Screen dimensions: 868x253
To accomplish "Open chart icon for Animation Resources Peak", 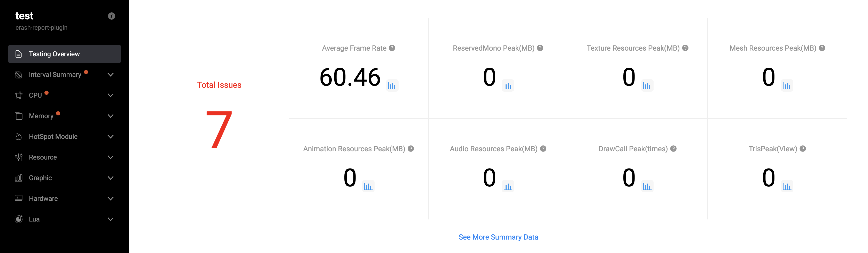I will pos(368,186).
